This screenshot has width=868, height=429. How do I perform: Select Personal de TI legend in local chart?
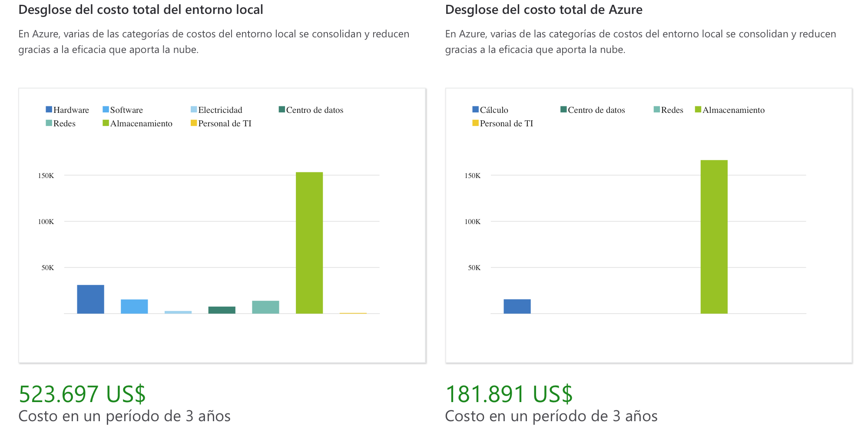[221, 123]
